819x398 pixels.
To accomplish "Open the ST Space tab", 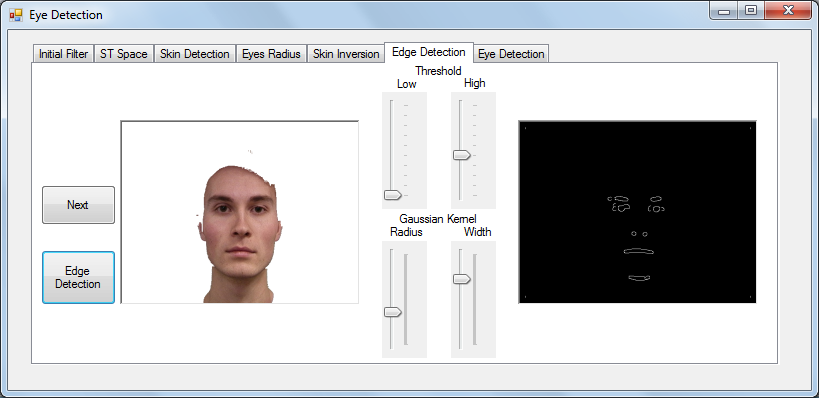I will tap(124, 54).
